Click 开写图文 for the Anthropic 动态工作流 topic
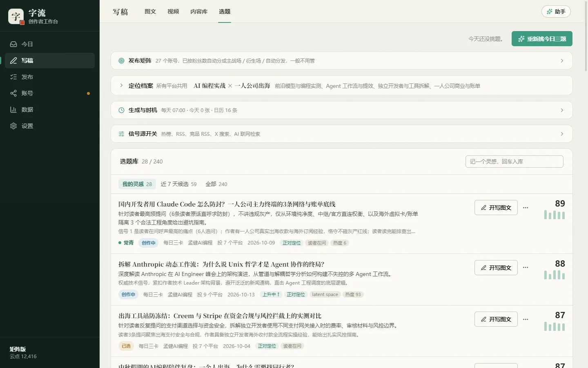588x368 pixels. 496,267
